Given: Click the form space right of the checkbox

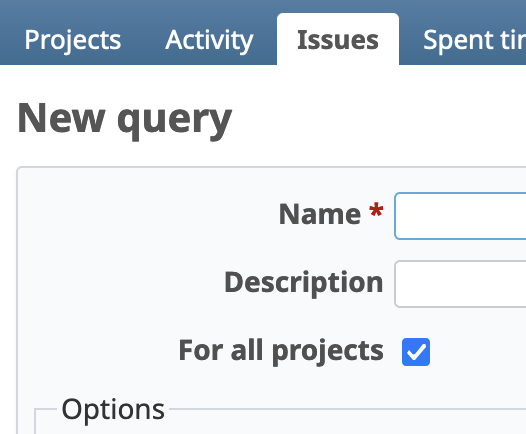Looking at the screenshot, I should [478, 352].
